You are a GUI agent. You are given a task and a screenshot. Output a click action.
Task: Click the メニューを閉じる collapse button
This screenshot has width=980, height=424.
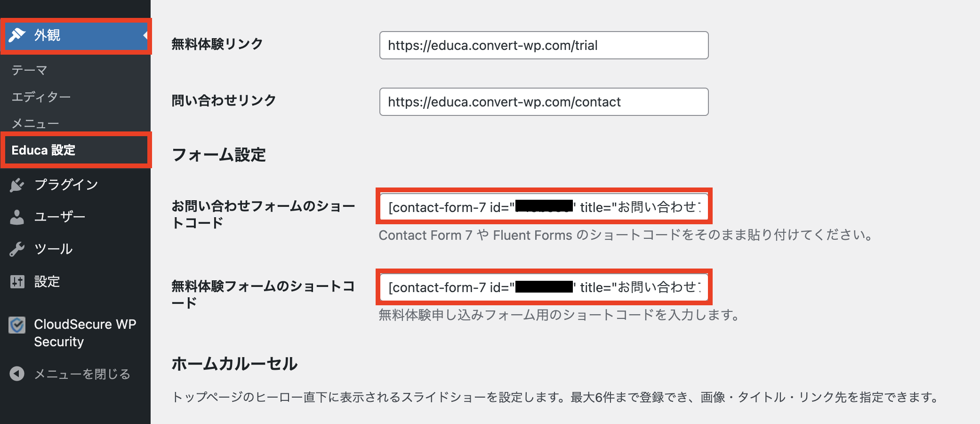coord(82,374)
